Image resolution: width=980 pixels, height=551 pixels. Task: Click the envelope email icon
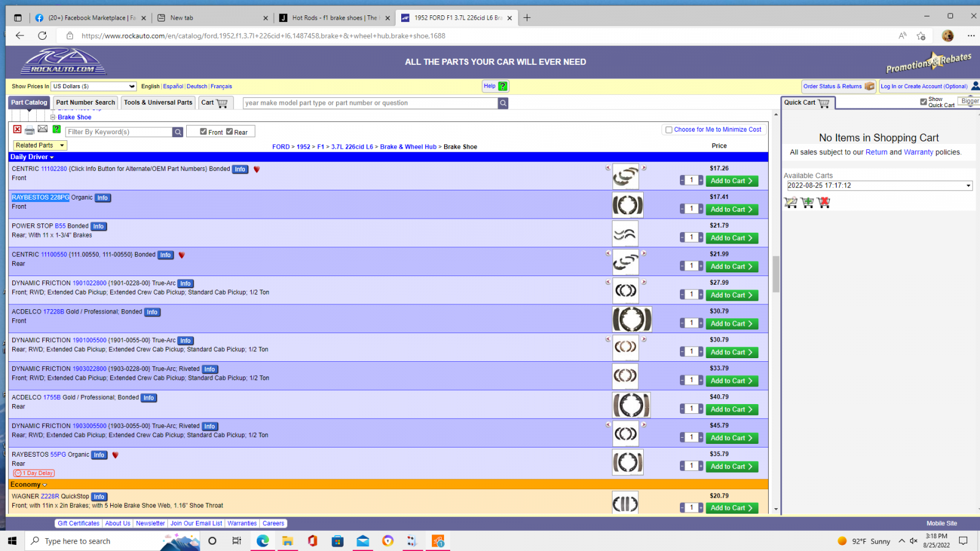tap(43, 129)
